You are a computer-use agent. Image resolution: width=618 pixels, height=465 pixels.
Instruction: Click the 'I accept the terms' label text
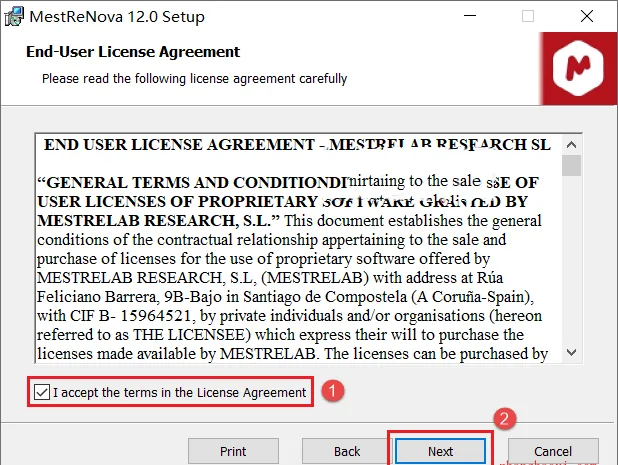pos(179,392)
